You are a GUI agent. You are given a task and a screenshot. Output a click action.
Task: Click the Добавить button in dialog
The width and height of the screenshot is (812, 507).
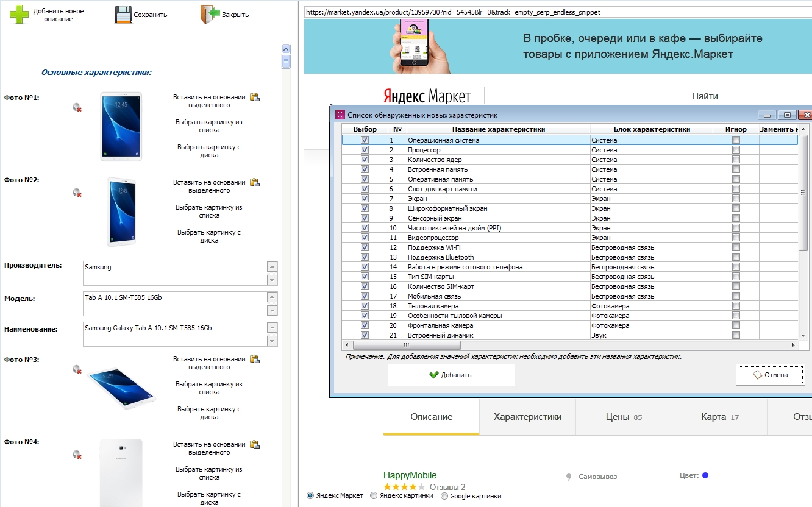tap(451, 375)
